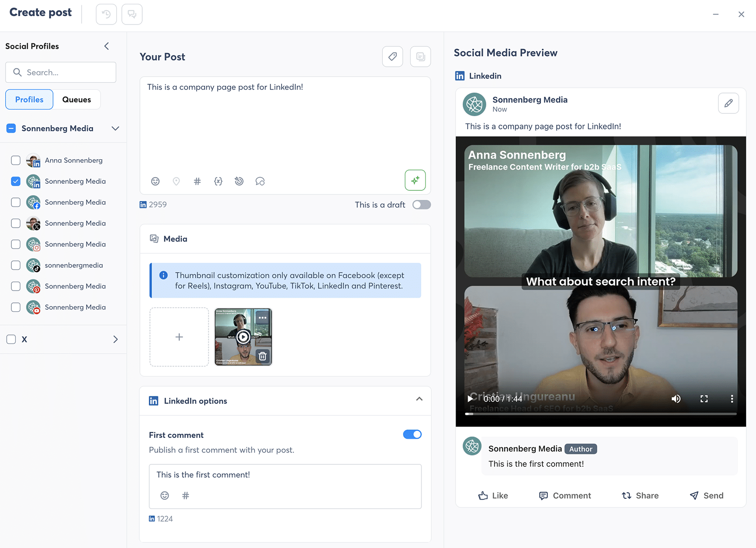Click Comment in LinkedIn preview

click(x=565, y=496)
